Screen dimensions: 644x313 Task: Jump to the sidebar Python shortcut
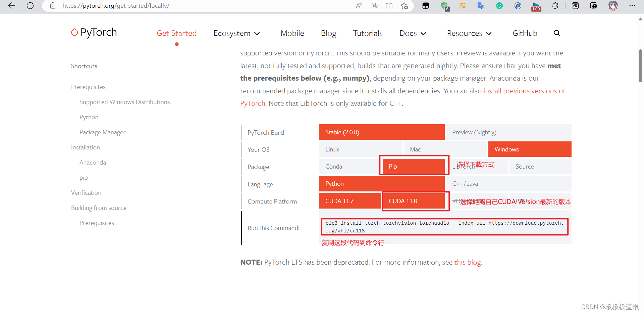pos(89,117)
